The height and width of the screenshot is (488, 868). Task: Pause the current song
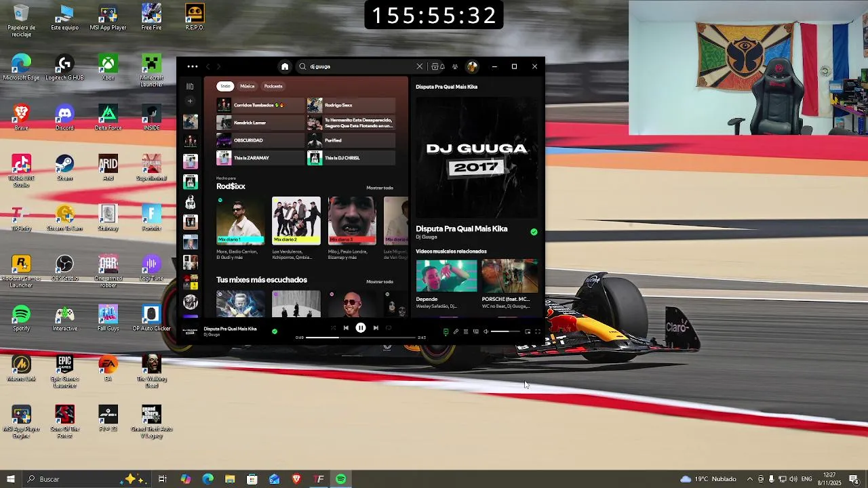[361, 328]
